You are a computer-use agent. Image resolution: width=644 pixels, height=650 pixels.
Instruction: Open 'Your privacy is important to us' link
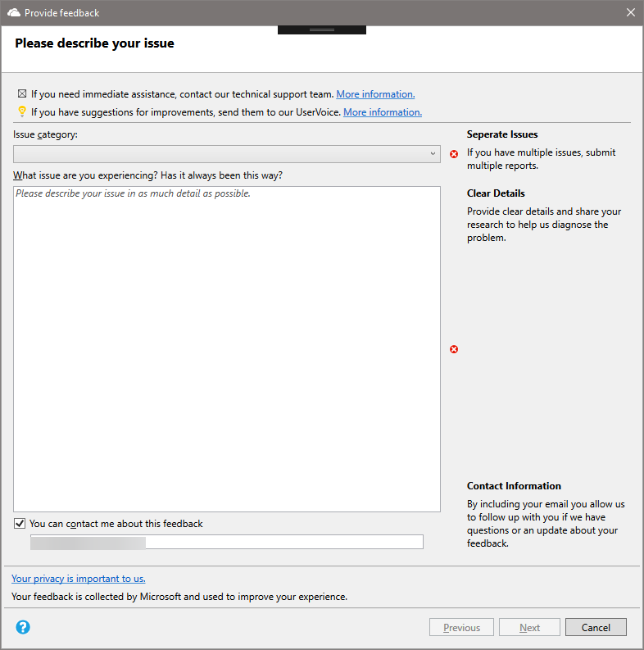point(79,579)
